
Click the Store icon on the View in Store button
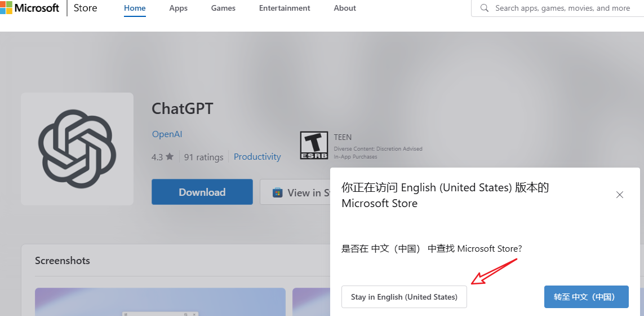pos(277,192)
